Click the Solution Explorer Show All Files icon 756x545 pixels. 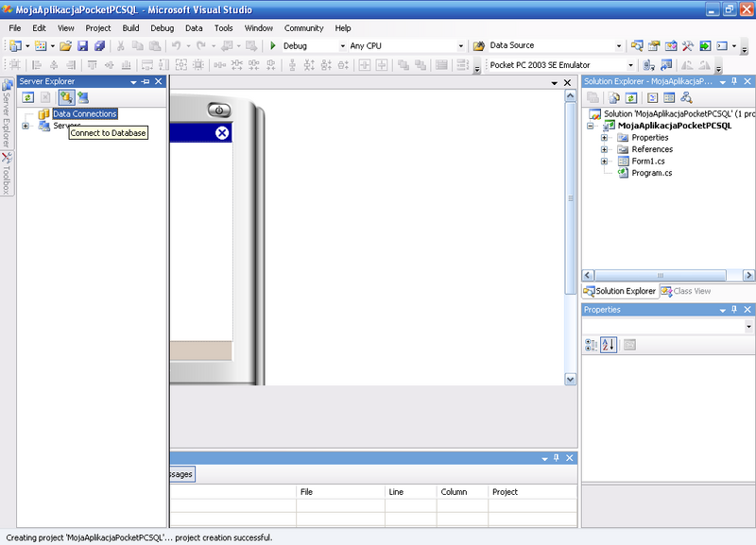(x=613, y=98)
